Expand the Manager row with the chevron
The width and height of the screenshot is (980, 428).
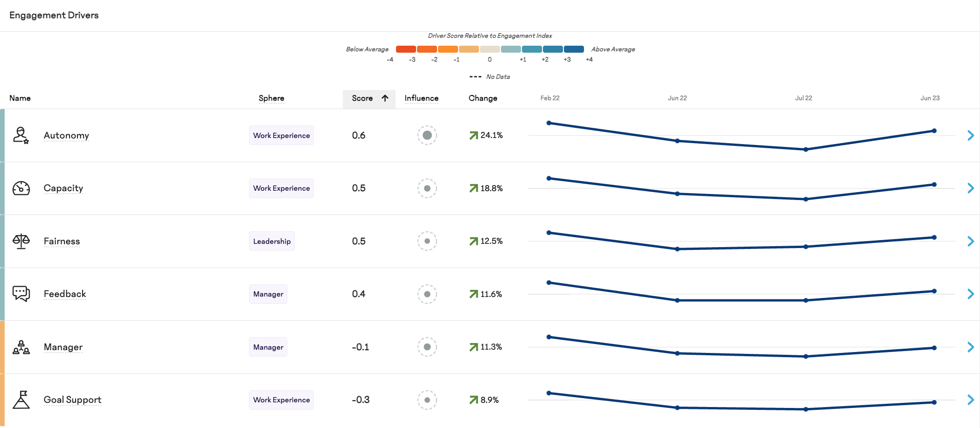point(971,347)
